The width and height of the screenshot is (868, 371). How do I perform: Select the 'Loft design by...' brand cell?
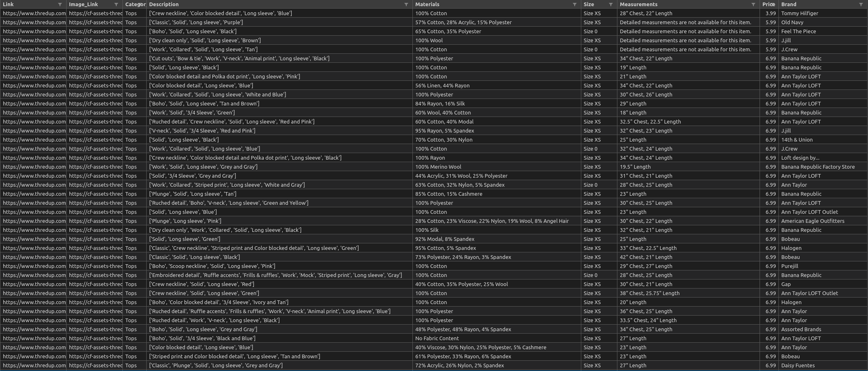tap(823, 158)
